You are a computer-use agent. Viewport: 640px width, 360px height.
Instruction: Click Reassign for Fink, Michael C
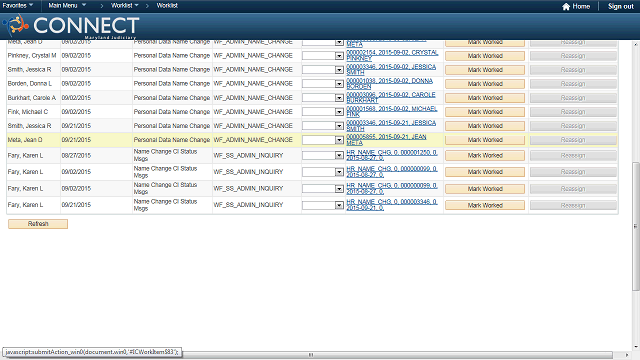pyautogui.click(x=573, y=112)
